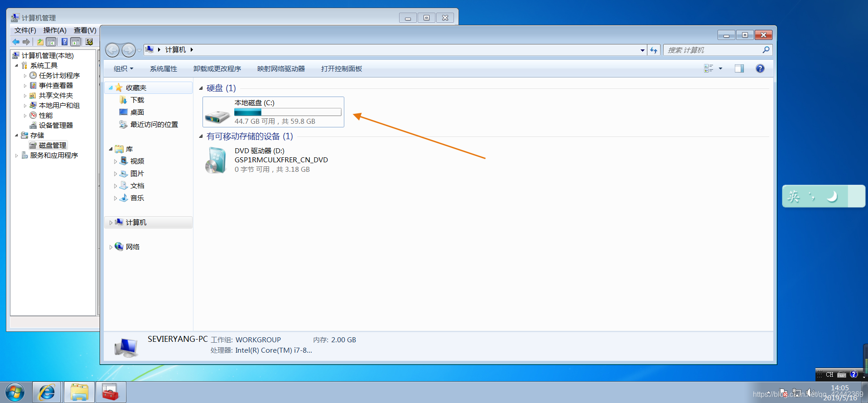Select 共享文件夹 in the tree

56,96
